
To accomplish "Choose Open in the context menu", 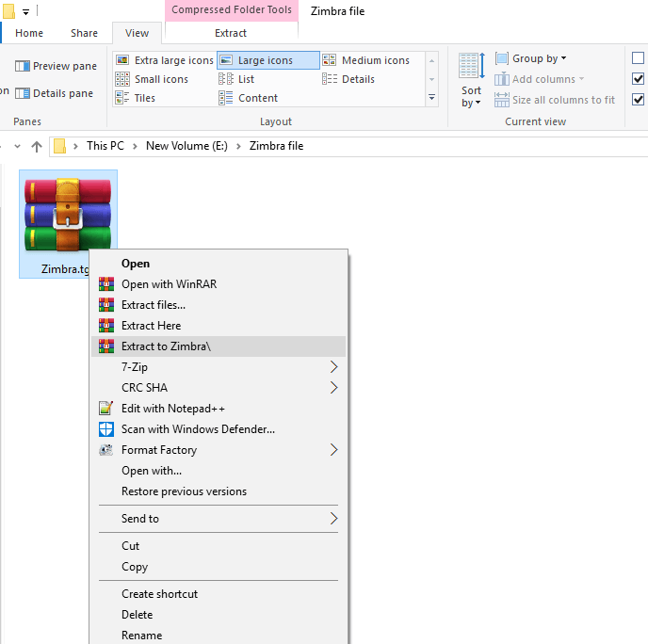I will (x=219, y=264).
